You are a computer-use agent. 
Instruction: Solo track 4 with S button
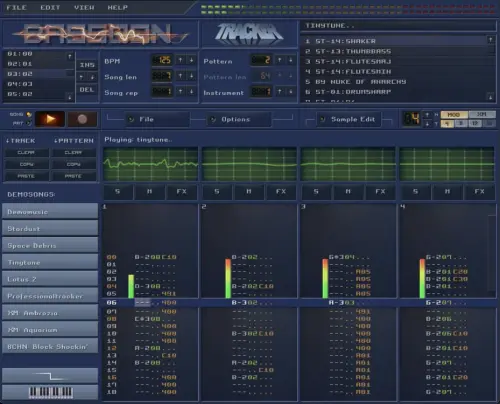point(415,192)
